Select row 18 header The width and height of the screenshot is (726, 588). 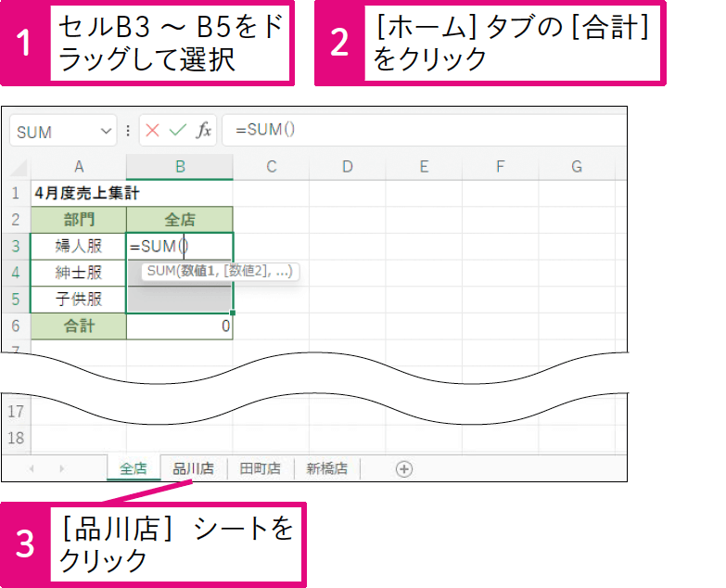click(x=16, y=438)
